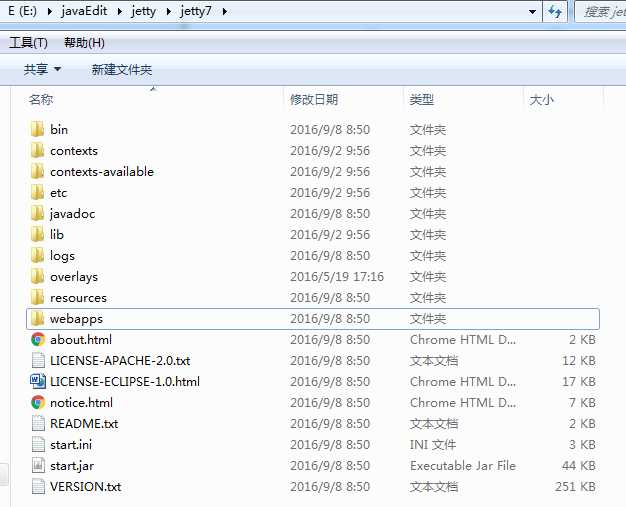Select the README.txt file icon
The image size is (626, 507).
(38, 424)
